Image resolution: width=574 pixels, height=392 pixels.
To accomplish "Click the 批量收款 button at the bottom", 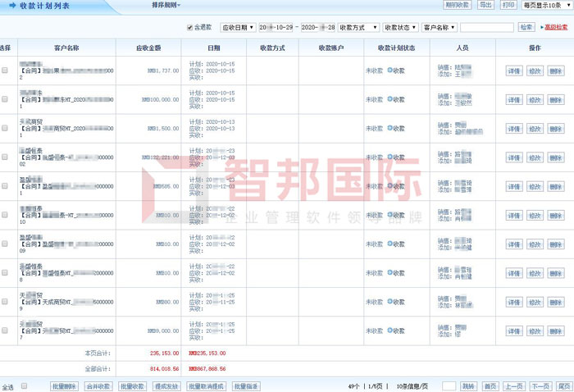I will 133,385.
